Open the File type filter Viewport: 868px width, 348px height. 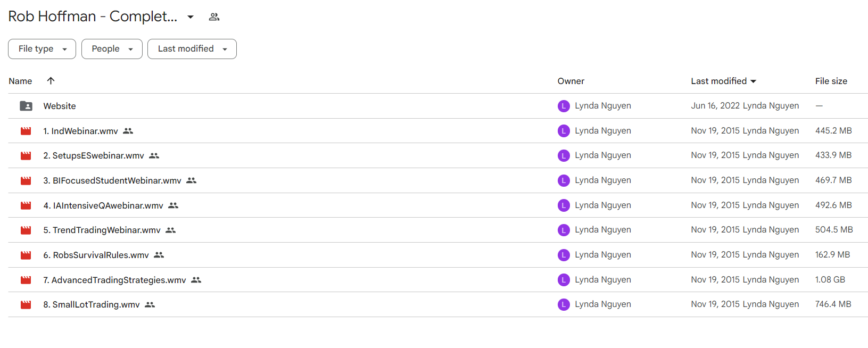click(42, 49)
